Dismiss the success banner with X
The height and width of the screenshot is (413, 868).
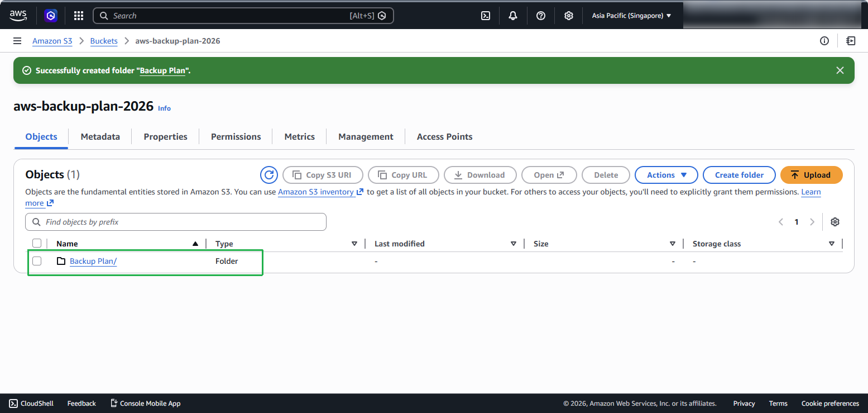(x=840, y=70)
